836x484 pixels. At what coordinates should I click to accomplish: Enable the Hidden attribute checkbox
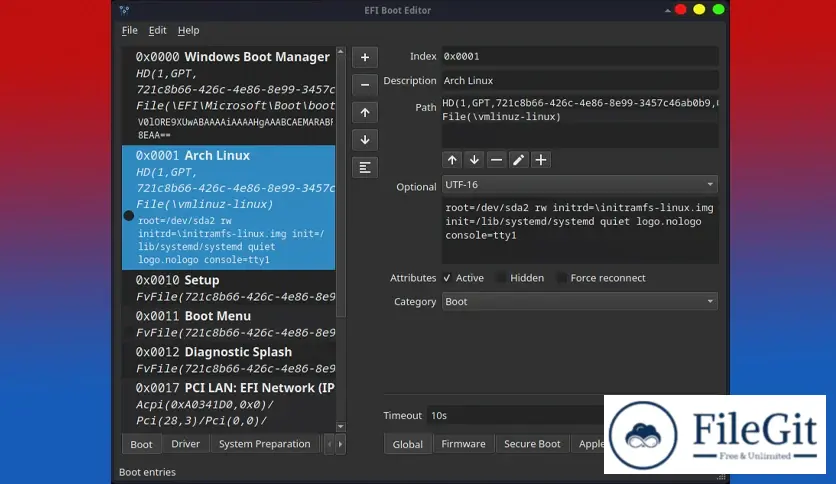point(501,278)
